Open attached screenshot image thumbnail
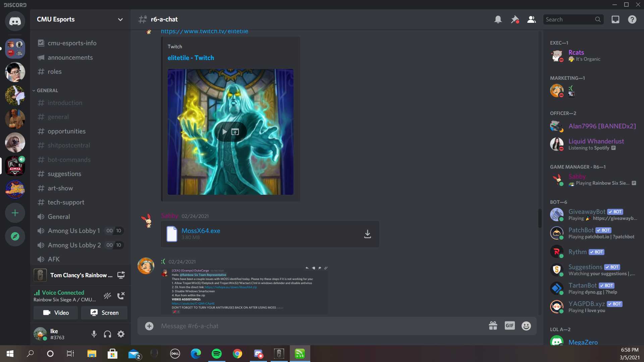644x362 pixels. point(245,291)
